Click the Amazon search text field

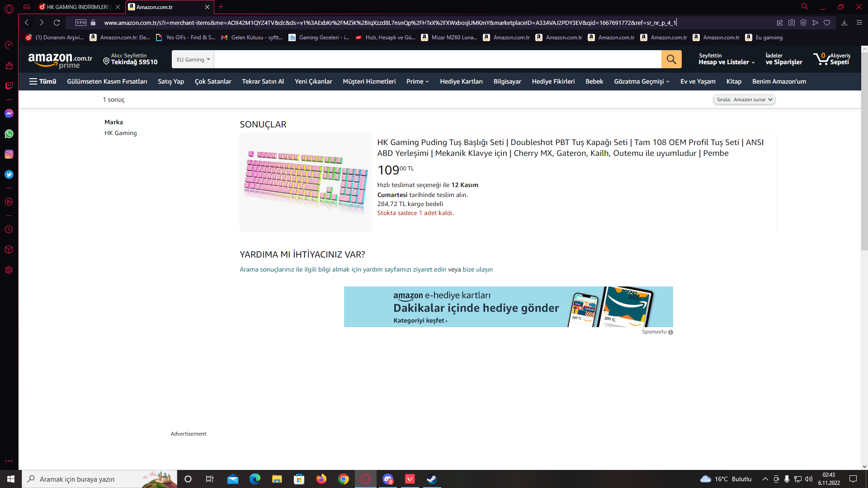(x=437, y=59)
